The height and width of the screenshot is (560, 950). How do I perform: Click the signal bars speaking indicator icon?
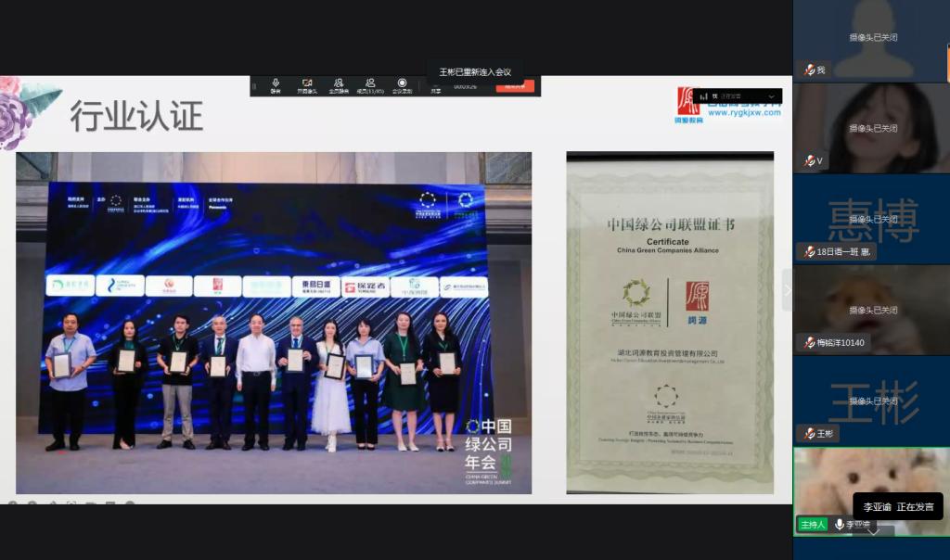[x=703, y=95]
